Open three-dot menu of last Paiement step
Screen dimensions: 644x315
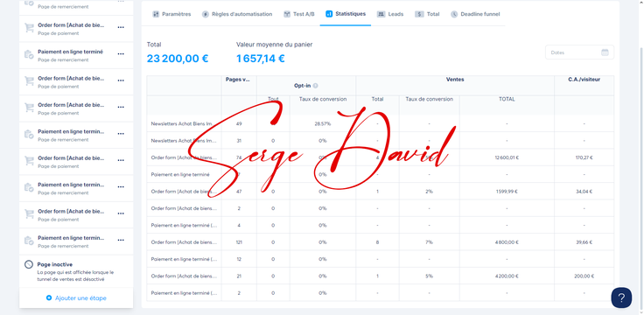(x=121, y=240)
